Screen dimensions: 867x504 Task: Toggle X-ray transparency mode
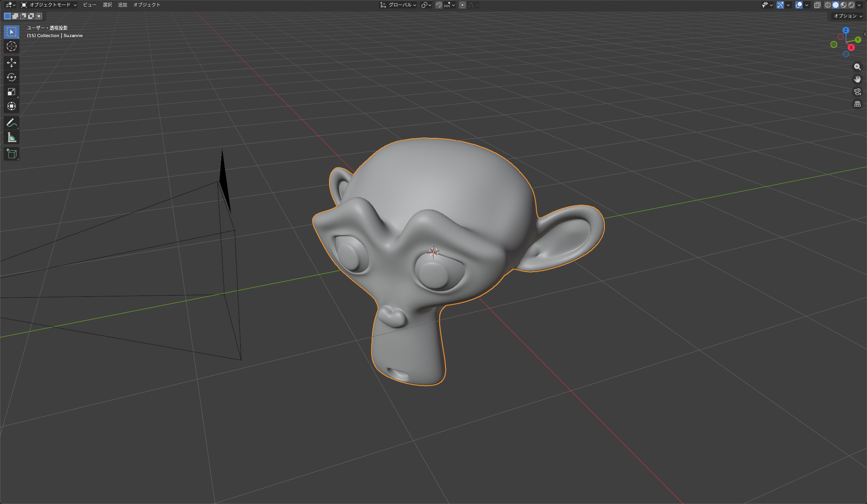coord(817,5)
